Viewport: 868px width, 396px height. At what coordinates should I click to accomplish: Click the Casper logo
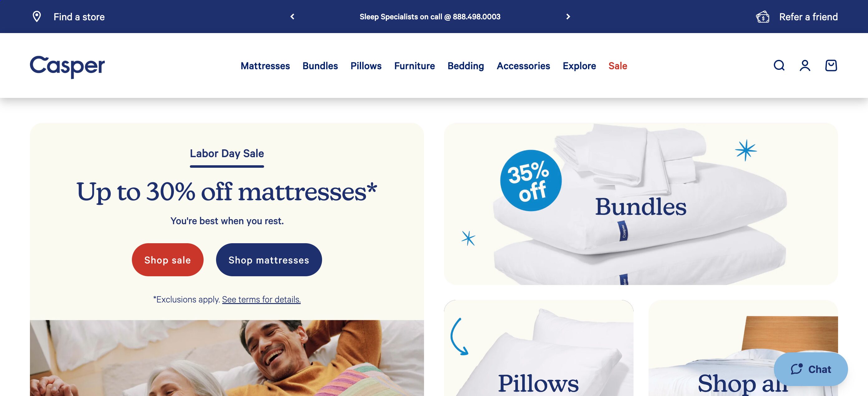[x=67, y=67]
